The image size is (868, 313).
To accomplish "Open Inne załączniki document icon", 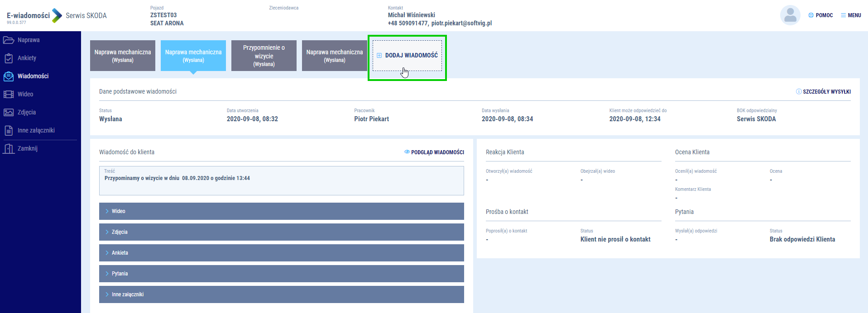I will point(9,131).
